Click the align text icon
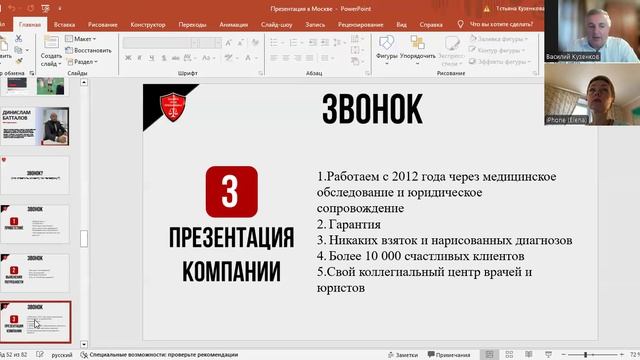Image resolution: width=640 pixels, height=360 pixels. [x=355, y=50]
